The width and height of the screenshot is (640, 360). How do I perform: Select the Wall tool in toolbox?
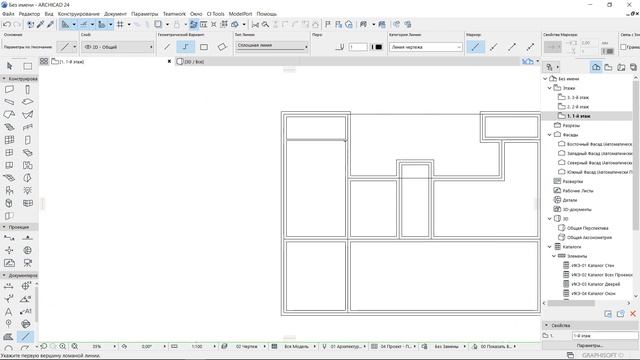point(9,89)
